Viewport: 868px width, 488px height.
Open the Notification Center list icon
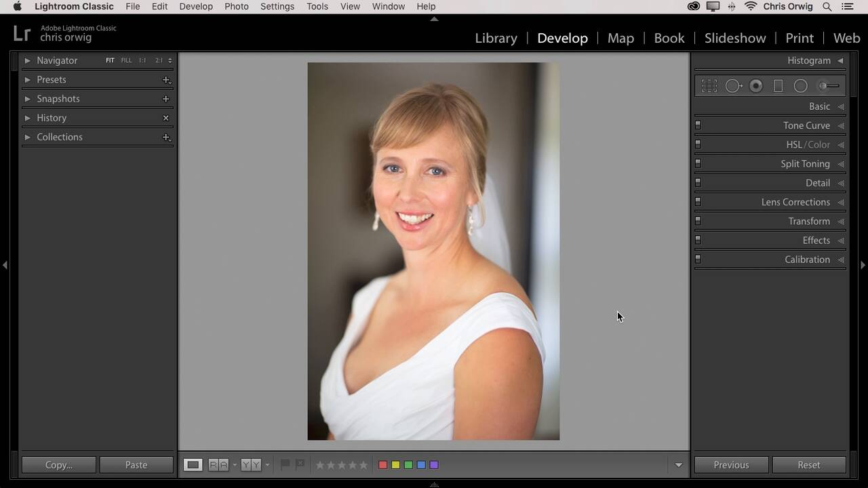[x=848, y=6]
